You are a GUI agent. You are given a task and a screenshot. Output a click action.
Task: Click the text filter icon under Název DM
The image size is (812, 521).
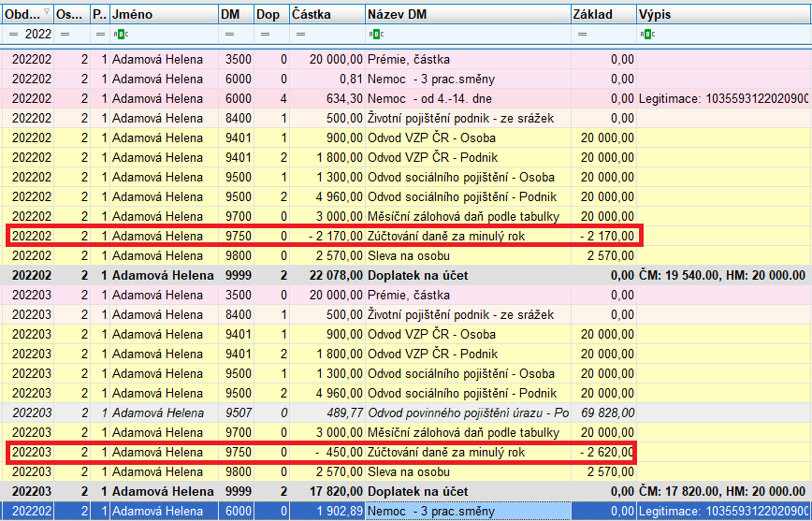(374, 34)
